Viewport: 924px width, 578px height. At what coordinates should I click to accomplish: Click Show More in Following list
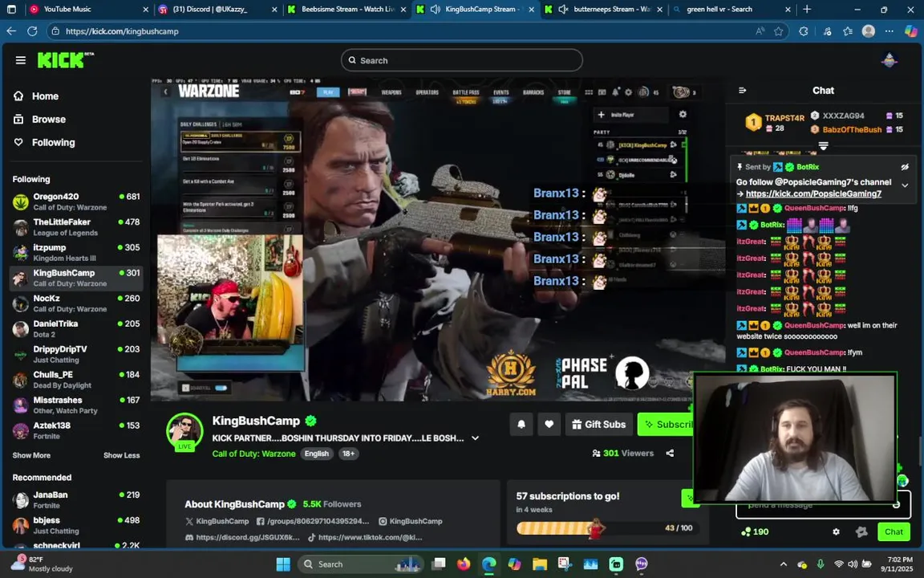coord(31,455)
